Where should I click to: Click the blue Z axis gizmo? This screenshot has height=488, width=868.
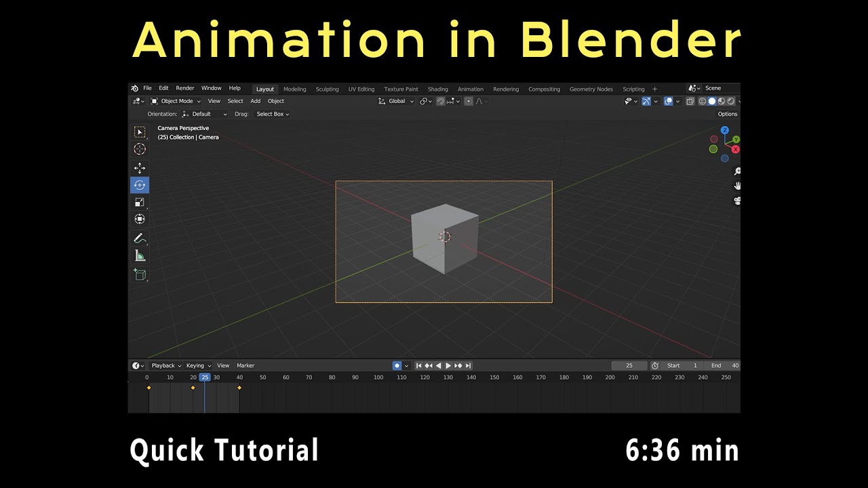[x=725, y=130]
